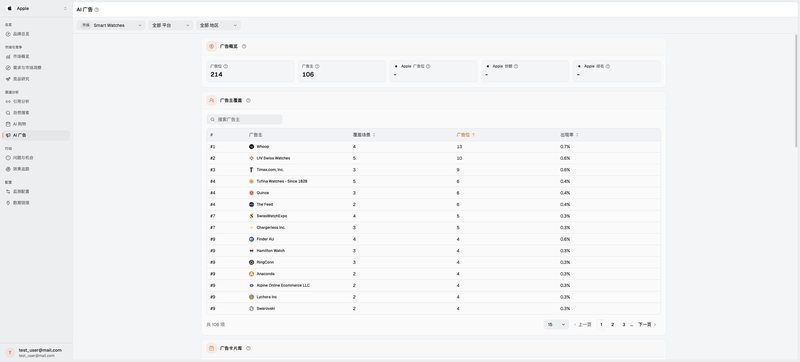Screen dimensions: 800x362
Task: Click the help icon next to the 广告概览 heading
Action: [244, 46]
